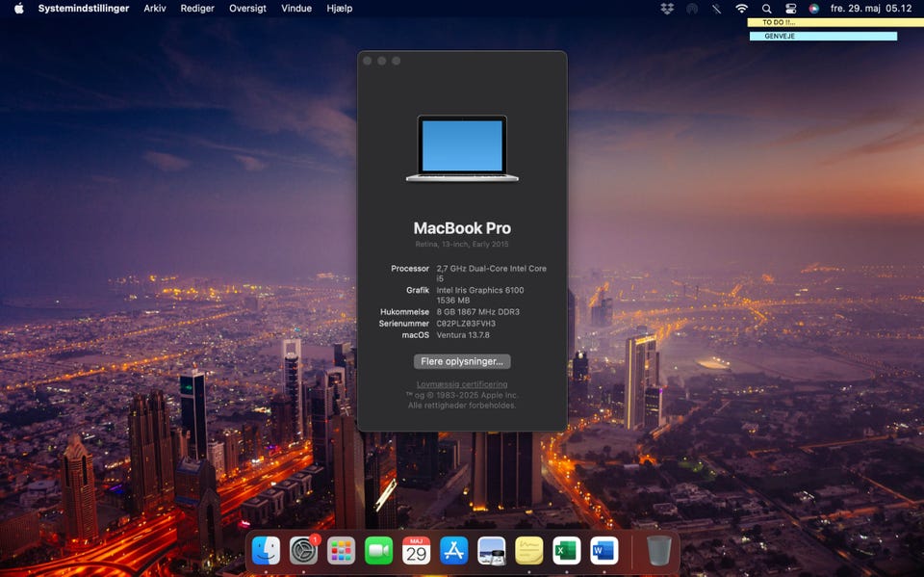The height and width of the screenshot is (577, 924).
Task: Click the Dropbox menu bar icon
Action: (x=667, y=9)
